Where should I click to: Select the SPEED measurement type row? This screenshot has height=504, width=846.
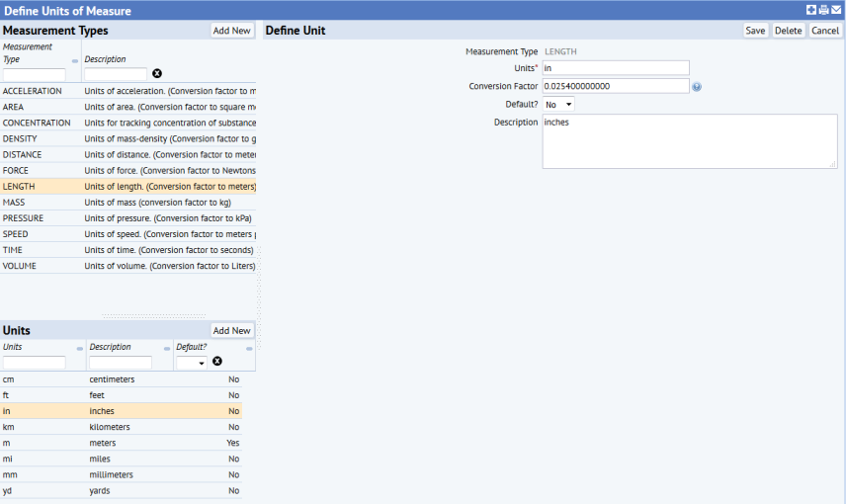pyautogui.click(x=127, y=234)
